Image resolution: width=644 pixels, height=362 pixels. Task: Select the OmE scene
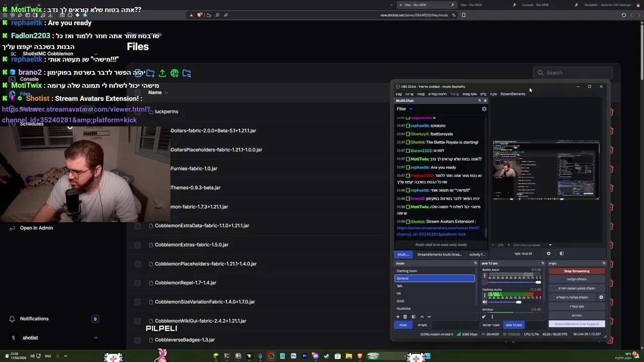[x=435, y=301]
